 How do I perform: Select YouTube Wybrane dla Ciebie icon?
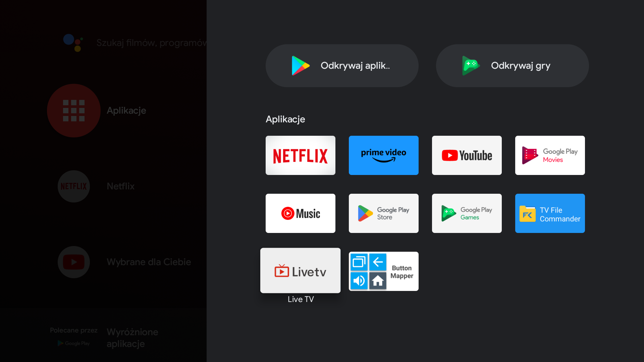click(74, 262)
